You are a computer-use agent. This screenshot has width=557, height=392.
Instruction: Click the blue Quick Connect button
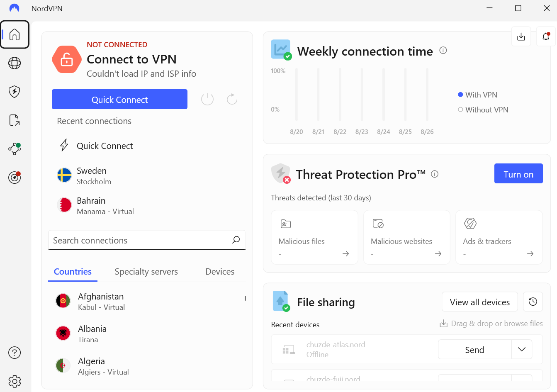pyautogui.click(x=119, y=99)
